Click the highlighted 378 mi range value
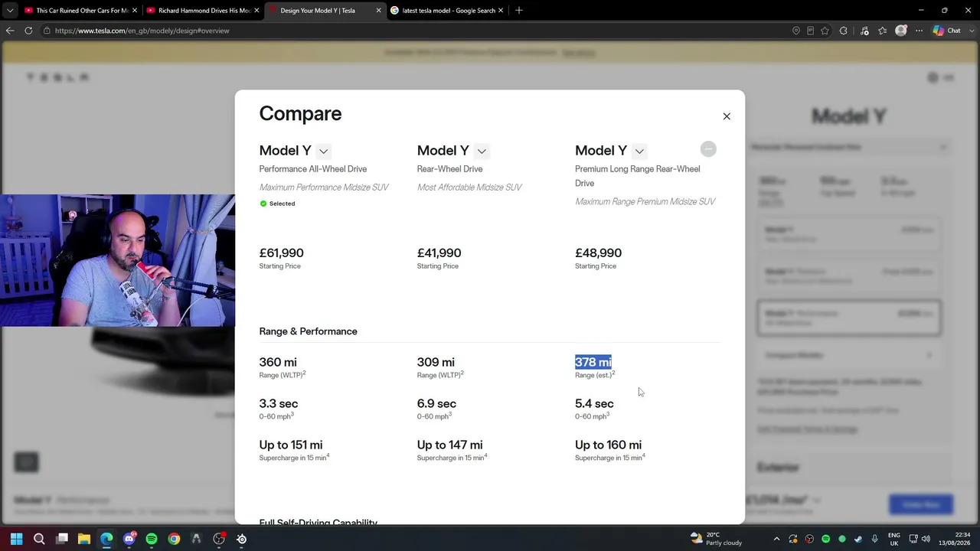Viewport: 980px width, 551px height. [x=593, y=362]
